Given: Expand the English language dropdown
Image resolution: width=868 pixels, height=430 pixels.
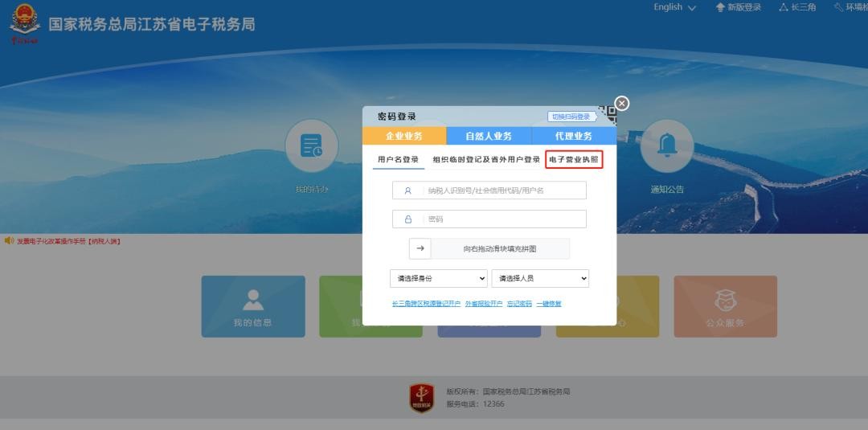Looking at the screenshot, I should pyautogui.click(x=674, y=7).
